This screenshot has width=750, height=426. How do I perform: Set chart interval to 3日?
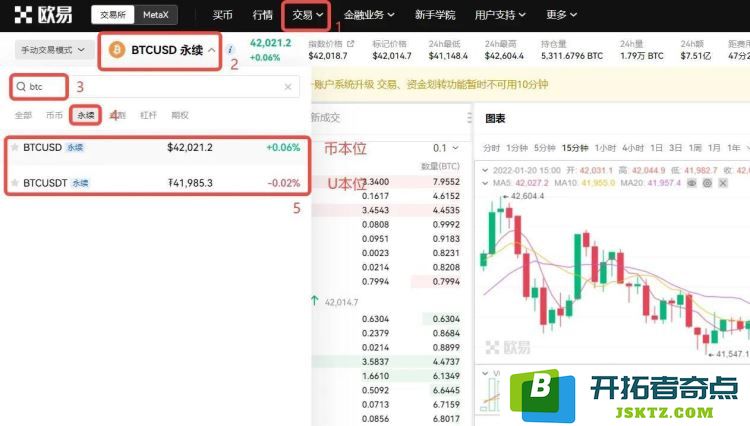point(675,148)
